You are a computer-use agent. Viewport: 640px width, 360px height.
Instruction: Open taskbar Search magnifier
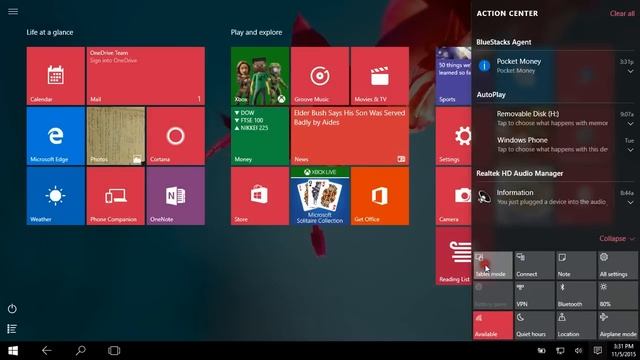coord(80,350)
